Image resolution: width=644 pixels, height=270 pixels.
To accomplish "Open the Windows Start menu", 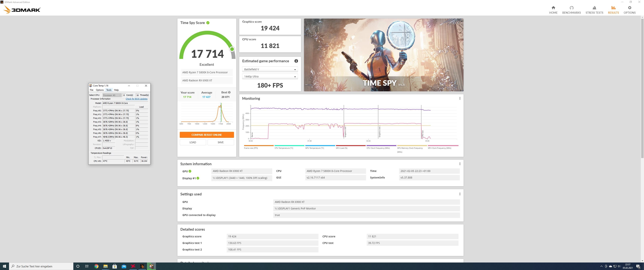I will (4, 266).
